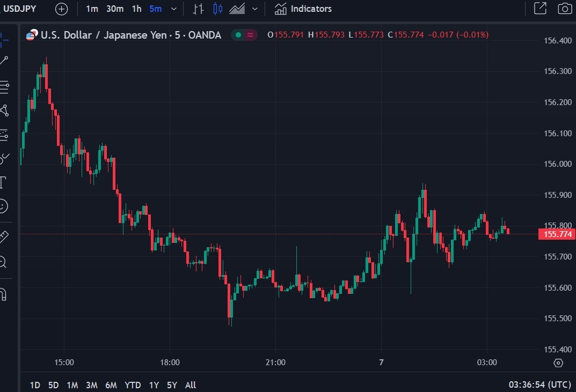
Task: Open chart settings gear near the time axis
Action: pyautogui.click(x=558, y=363)
